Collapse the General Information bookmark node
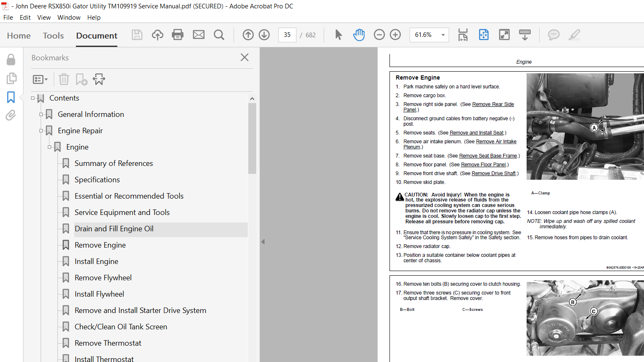Viewport: 644px width, 362px height. coord(41,114)
